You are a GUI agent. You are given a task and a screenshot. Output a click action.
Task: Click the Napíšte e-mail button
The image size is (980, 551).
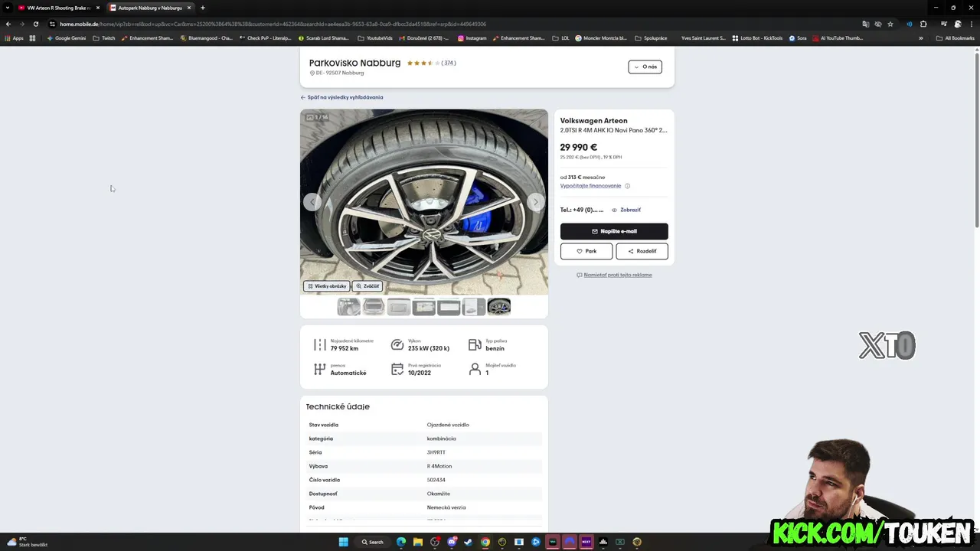pos(614,231)
